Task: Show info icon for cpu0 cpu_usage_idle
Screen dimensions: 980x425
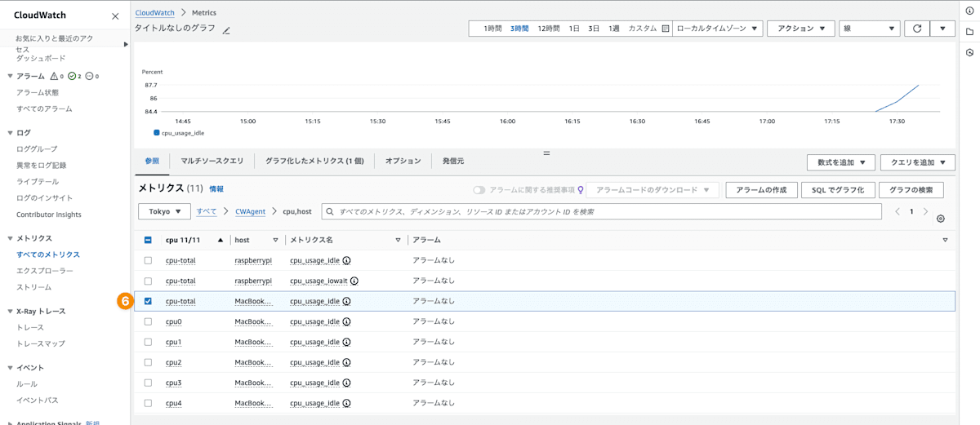Action: point(346,321)
